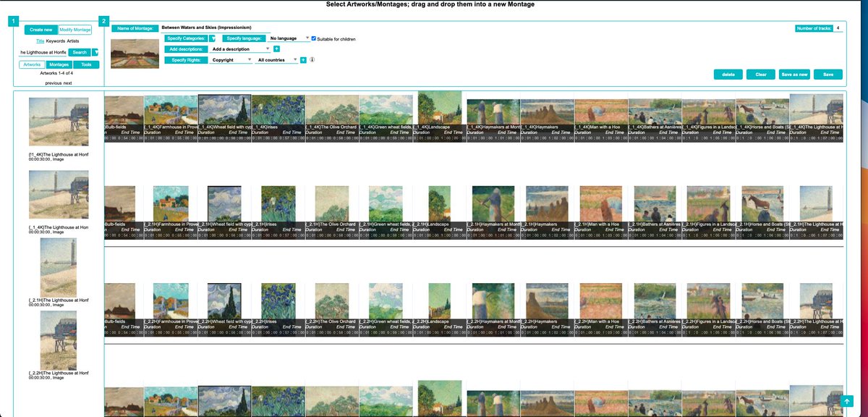Go to next results page

click(67, 83)
